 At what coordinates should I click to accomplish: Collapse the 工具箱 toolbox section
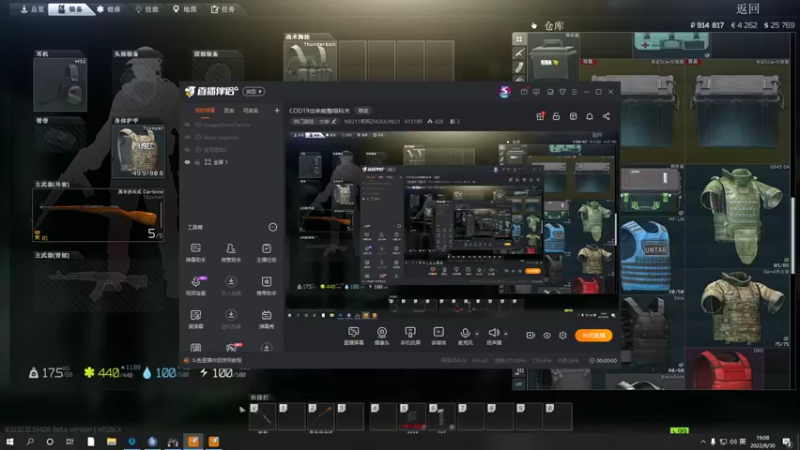click(x=273, y=227)
